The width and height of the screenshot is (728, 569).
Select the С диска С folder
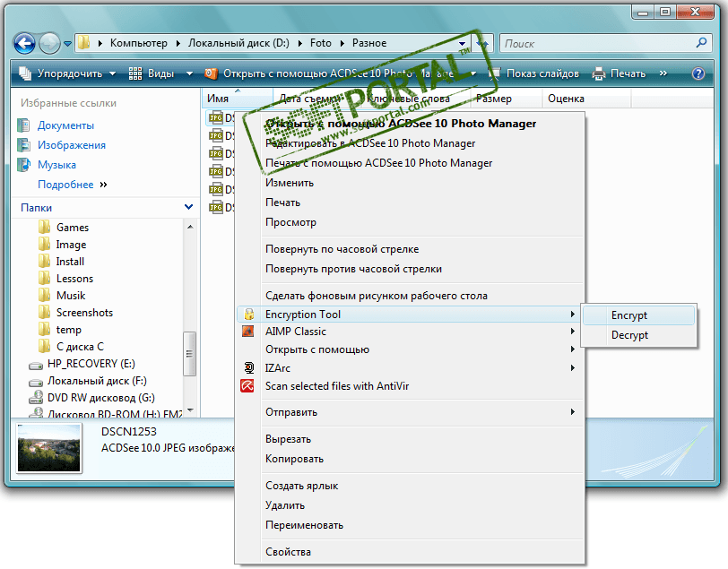[x=80, y=347]
